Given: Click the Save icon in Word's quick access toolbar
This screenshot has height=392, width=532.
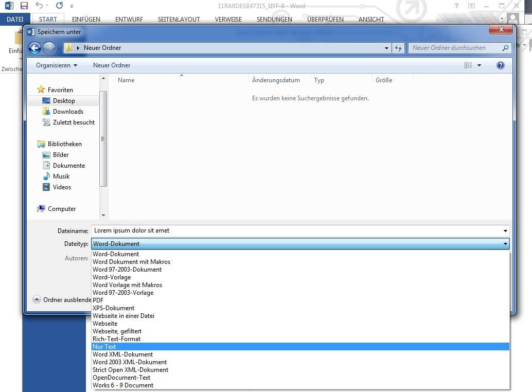Looking at the screenshot, I should (x=24, y=6).
